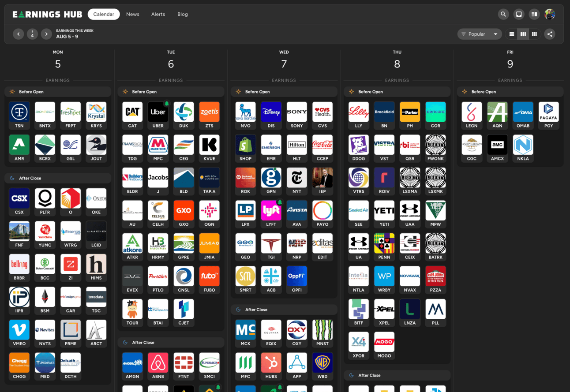
Task: Select the Vimeo VMEO logo
Action: pyautogui.click(x=19, y=330)
